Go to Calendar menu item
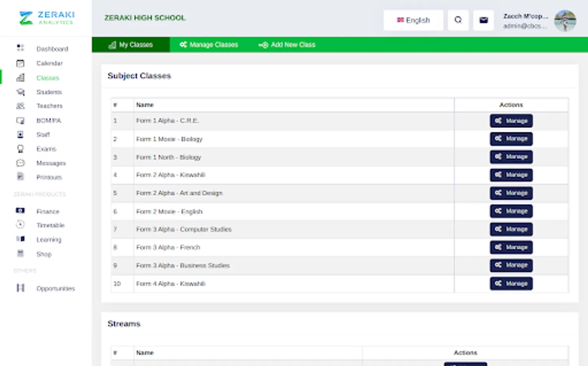 [x=49, y=63]
